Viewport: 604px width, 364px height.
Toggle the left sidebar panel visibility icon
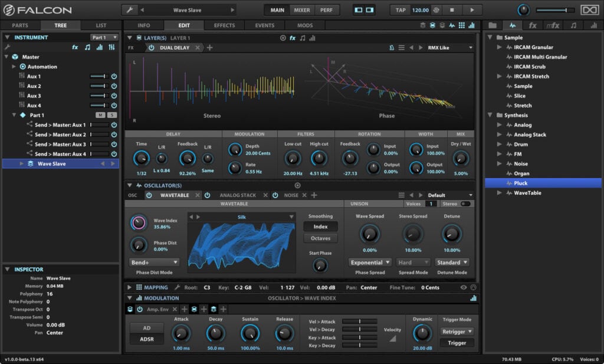tap(359, 10)
